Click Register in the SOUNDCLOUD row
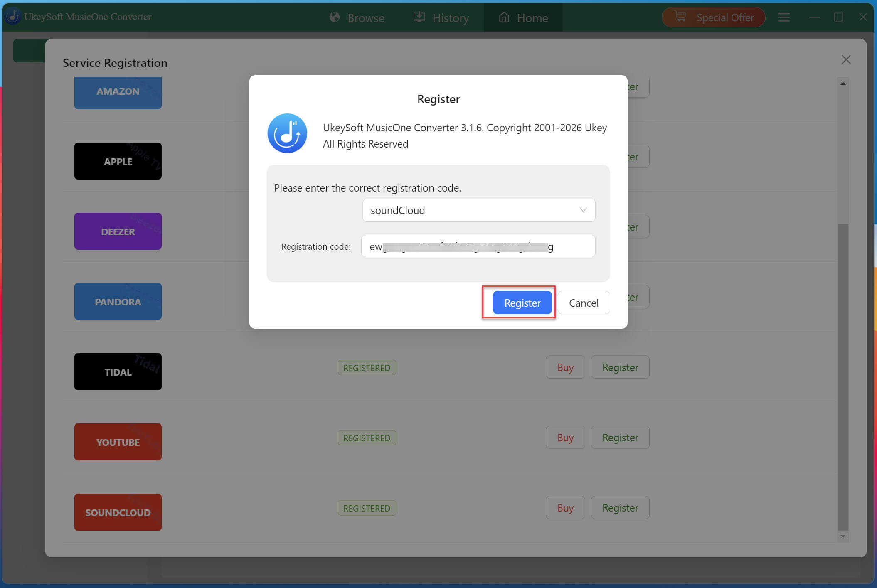This screenshot has height=588, width=877. coord(620,508)
